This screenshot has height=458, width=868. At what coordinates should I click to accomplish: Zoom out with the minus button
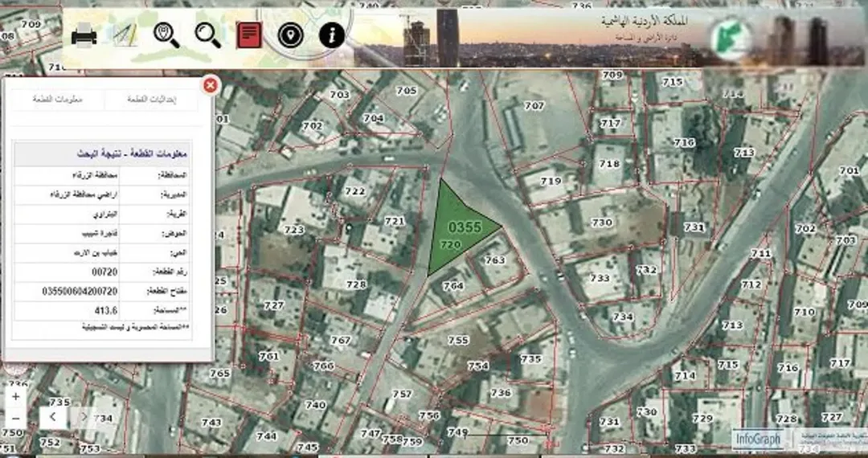tap(15, 418)
